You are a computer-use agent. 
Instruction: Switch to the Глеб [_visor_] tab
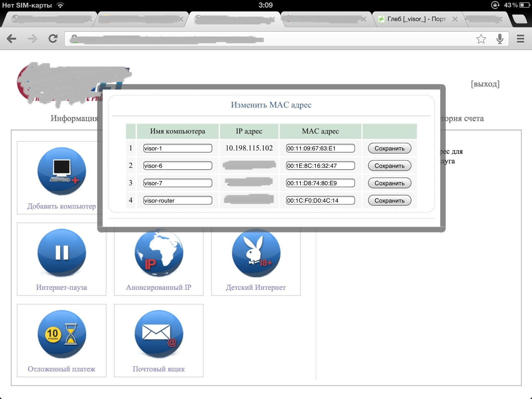click(x=417, y=19)
